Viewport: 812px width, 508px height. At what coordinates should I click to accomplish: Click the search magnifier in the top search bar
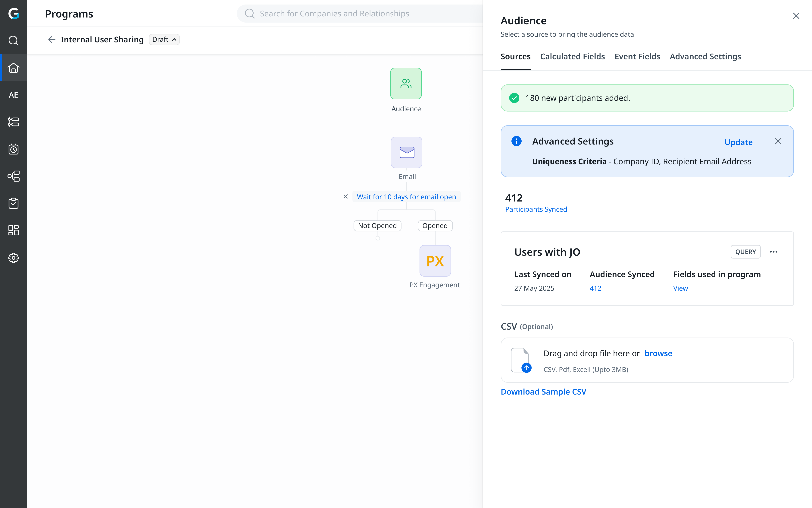click(x=250, y=13)
